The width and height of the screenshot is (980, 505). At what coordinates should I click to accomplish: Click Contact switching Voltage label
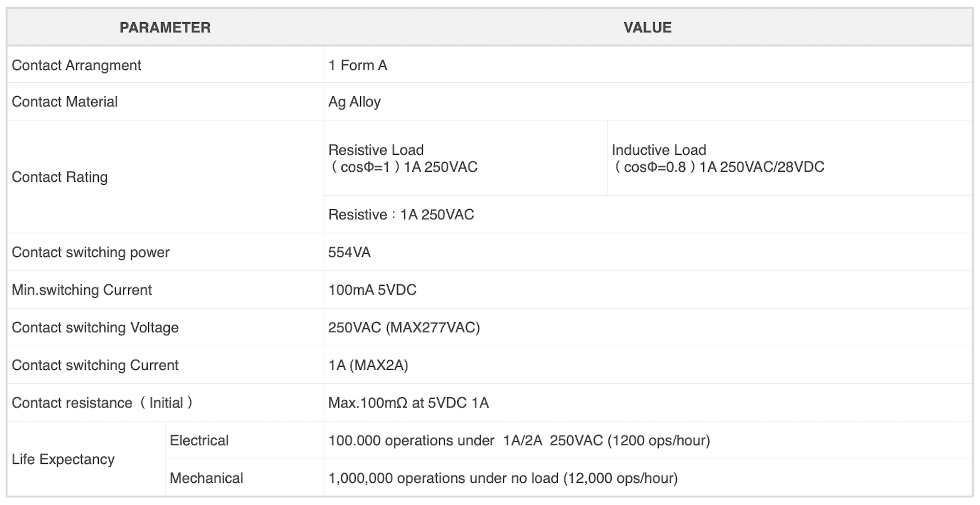click(x=95, y=328)
